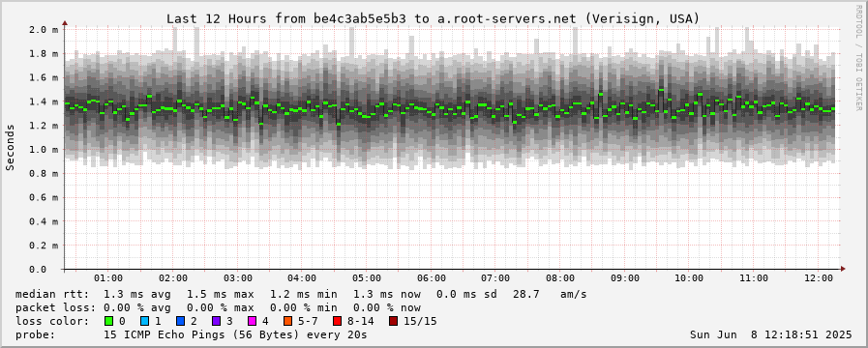Click the 06:00 time axis label
Viewport: 868px width, 348px height.
(432, 278)
